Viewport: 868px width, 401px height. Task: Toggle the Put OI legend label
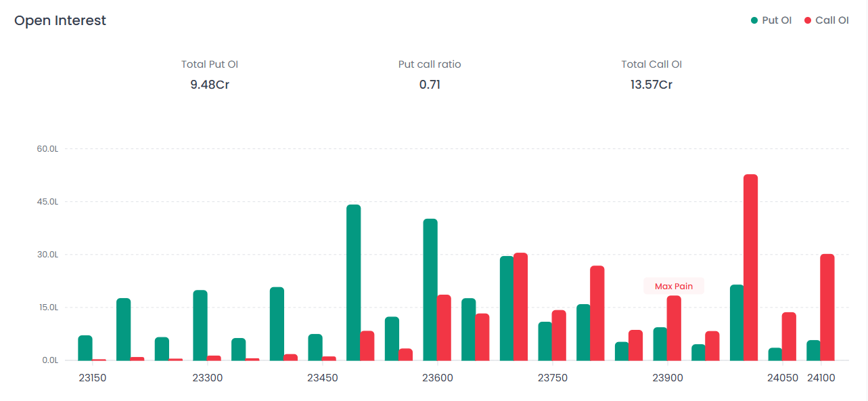tap(777, 20)
